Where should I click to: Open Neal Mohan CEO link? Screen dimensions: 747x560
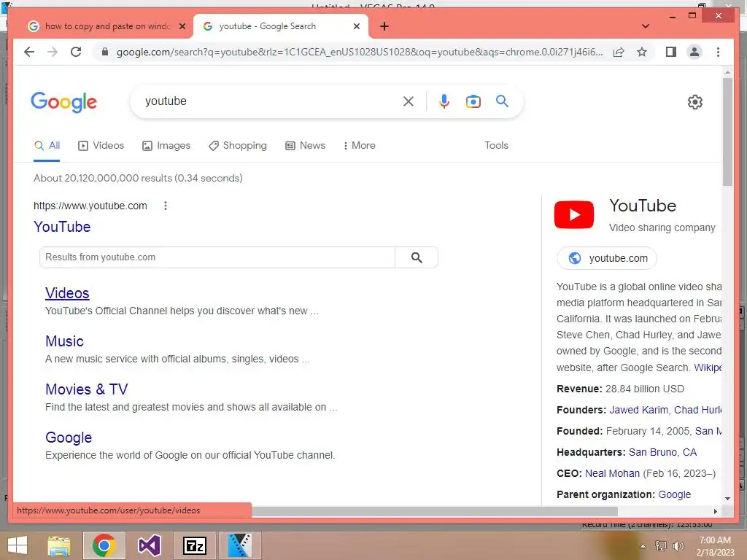click(x=612, y=474)
